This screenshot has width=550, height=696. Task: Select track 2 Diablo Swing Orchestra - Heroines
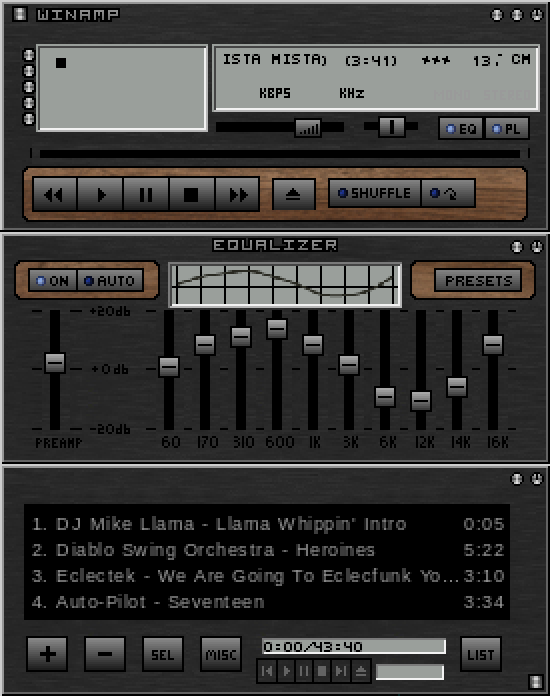click(x=268, y=550)
